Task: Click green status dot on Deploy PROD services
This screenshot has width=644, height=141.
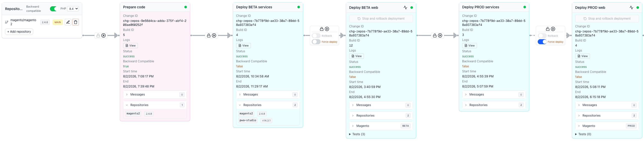Action: point(525,7)
